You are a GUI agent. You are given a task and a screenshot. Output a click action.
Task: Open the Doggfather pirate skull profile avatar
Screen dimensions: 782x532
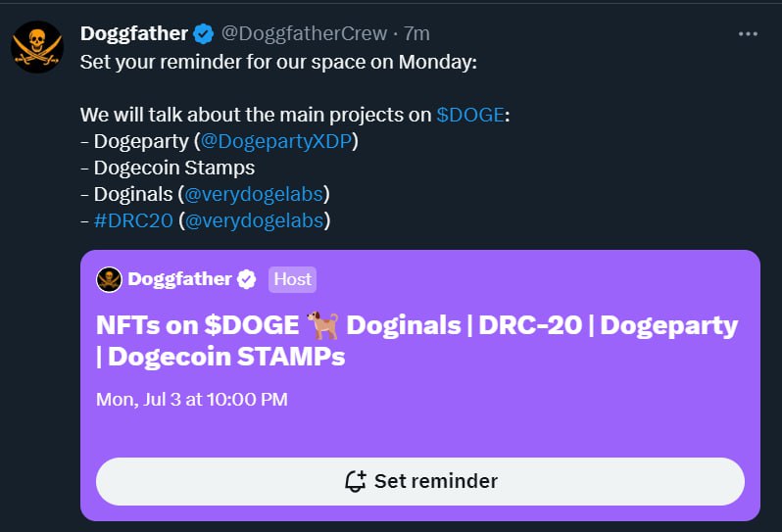click(x=37, y=47)
